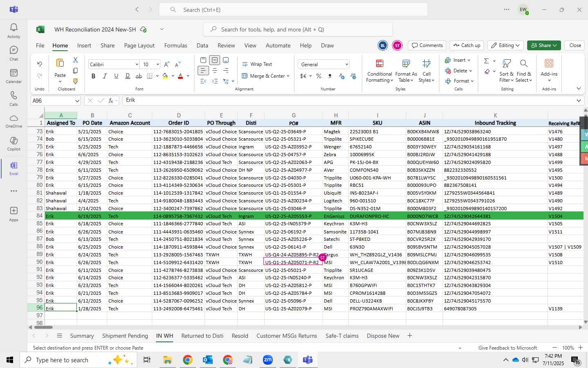Click the Paste clipboard icon

(x=60, y=63)
